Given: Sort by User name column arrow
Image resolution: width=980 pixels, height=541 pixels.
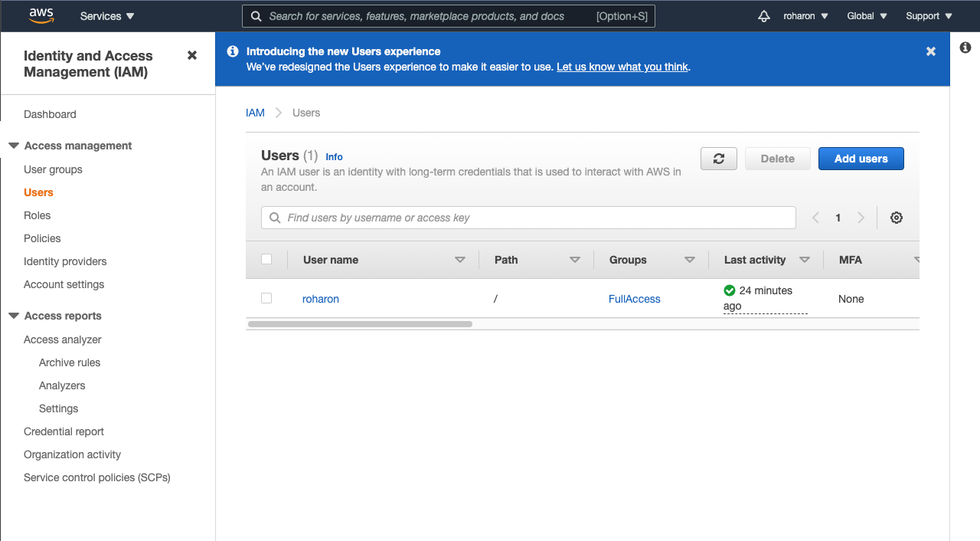Looking at the screenshot, I should (460, 260).
